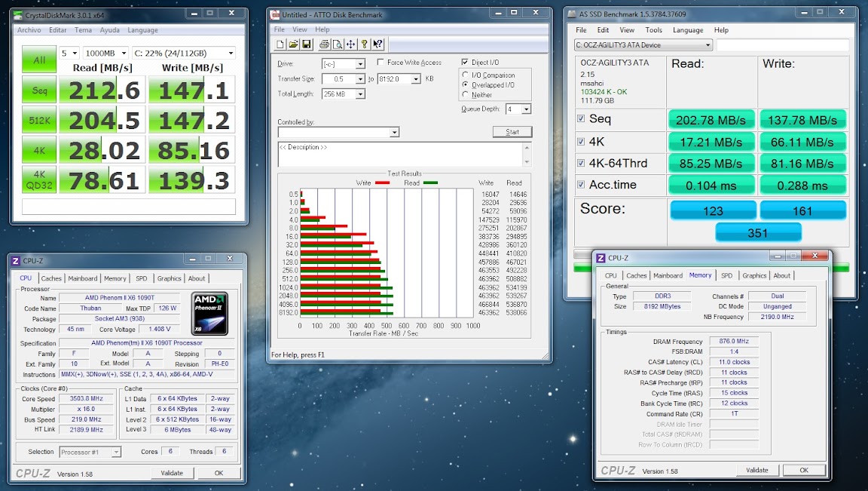Viewport: 868px width, 491px height.
Task: Click the AS SSD Benchmark title bar icon
Action: coord(572,14)
